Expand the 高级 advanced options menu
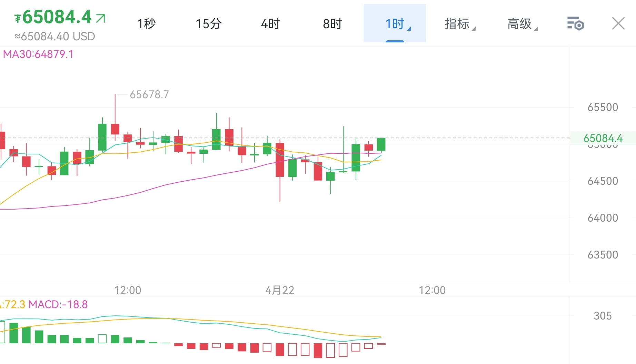 [x=520, y=23]
